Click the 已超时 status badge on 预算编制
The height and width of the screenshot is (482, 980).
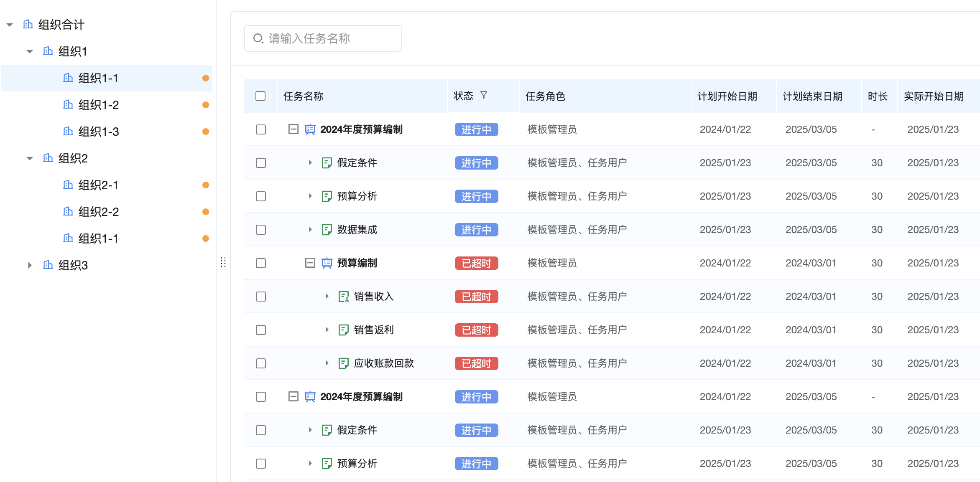476,263
